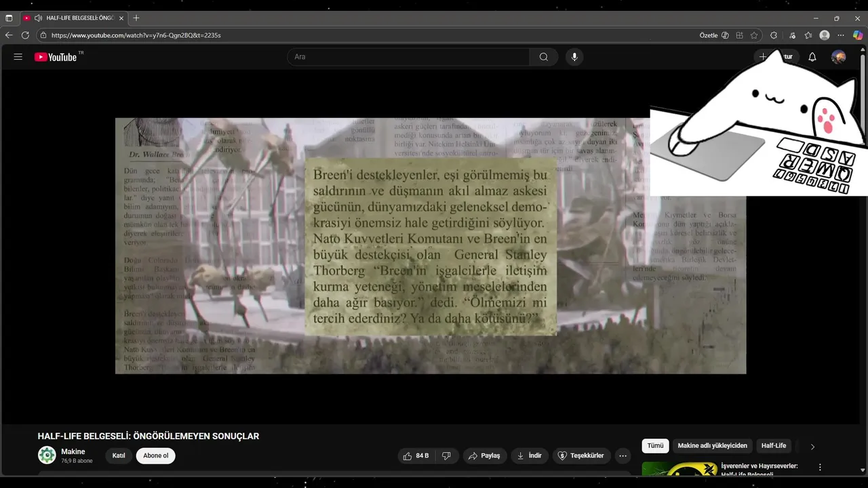Open İşverenler ve Hayırseverler video title
This screenshot has width=868, height=488.
759,470
